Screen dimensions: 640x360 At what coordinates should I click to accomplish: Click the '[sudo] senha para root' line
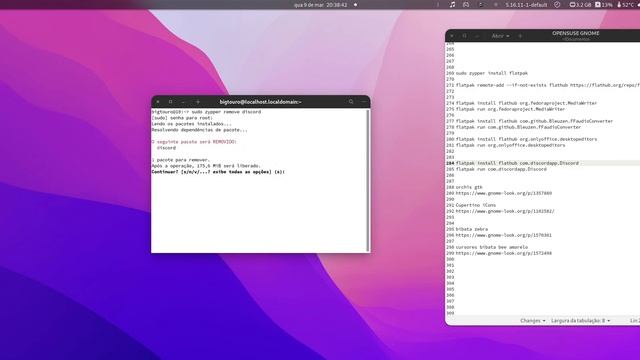(182, 118)
